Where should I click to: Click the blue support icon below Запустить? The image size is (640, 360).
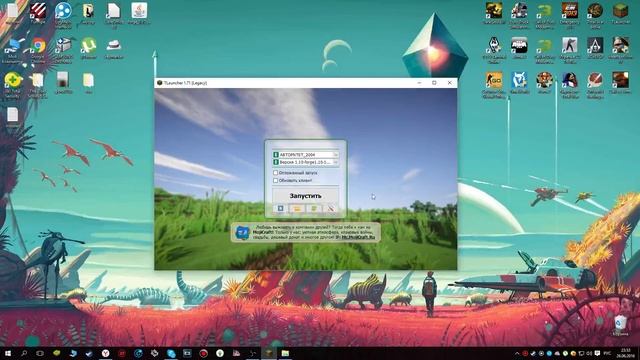click(280, 209)
